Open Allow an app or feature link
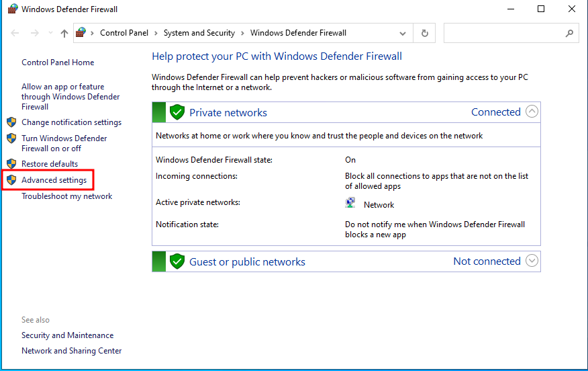Image resolution: width=588 pixels, height=371 pixels. point(70,97)
